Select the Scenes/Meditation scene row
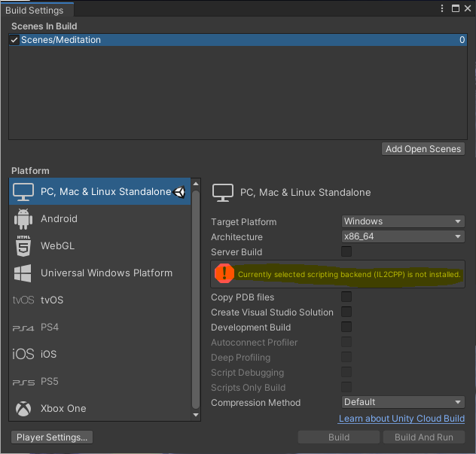 coord(238,40)
